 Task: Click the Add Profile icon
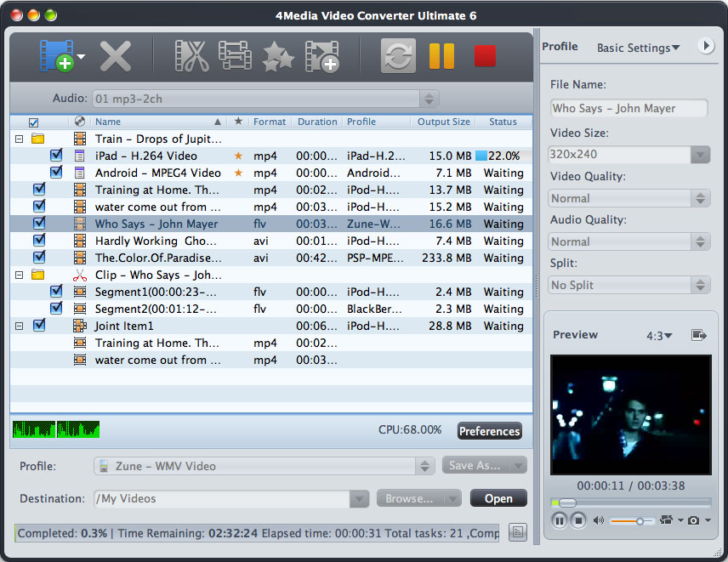point(321,56)
